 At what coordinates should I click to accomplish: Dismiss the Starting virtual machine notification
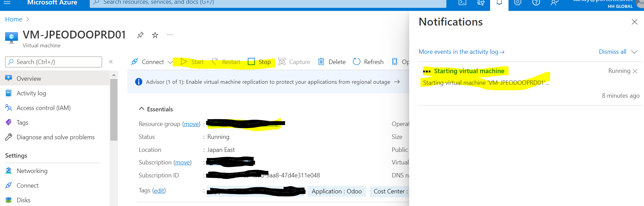click(635, 71)
